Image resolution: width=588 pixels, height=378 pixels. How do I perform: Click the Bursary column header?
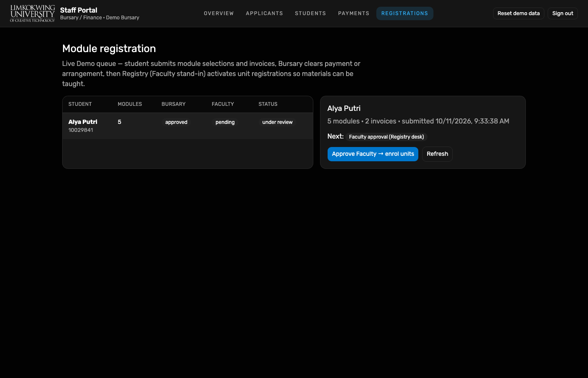click(173, 104)
